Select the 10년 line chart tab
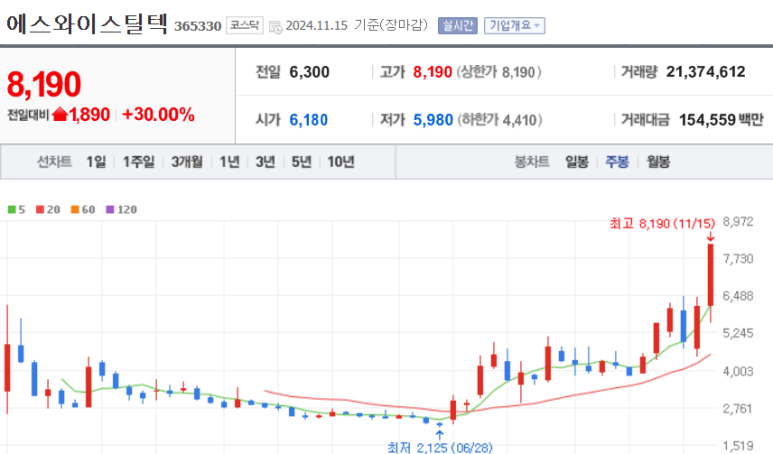773x454 pixels. click(x=341, y=162)
